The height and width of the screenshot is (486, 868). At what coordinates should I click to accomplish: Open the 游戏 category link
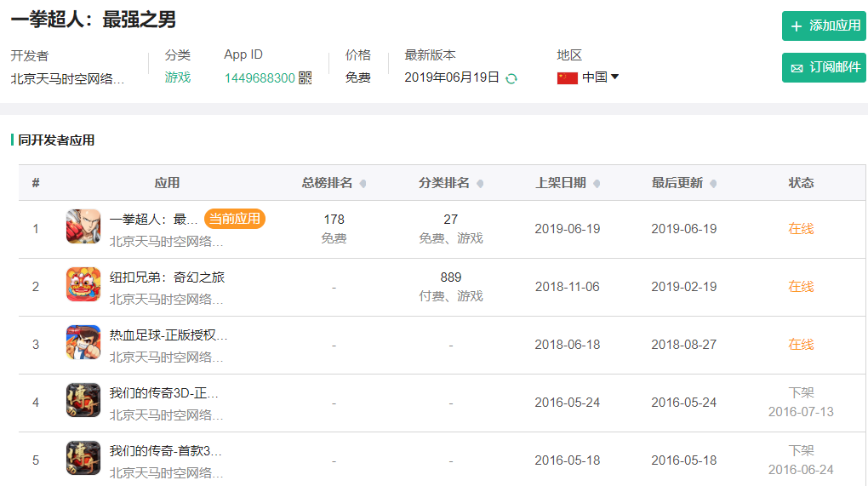click(x=178, y=77)
